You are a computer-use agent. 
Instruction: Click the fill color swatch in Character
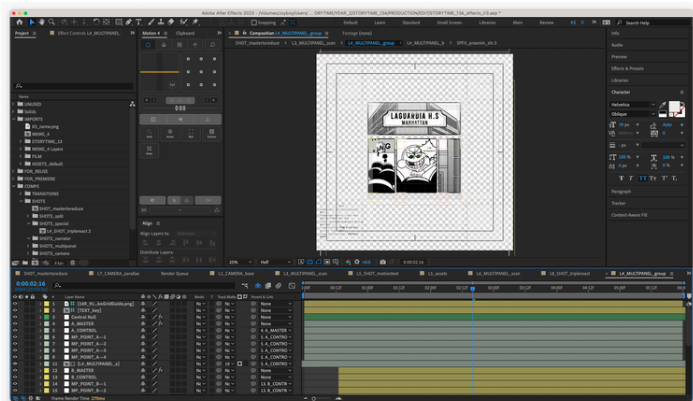(674, 106)
